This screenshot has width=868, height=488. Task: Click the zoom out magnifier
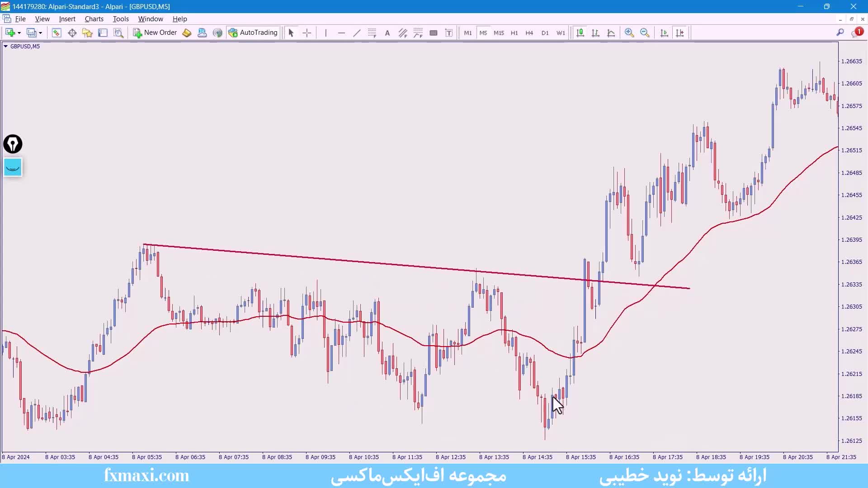[x=645, y=33]
